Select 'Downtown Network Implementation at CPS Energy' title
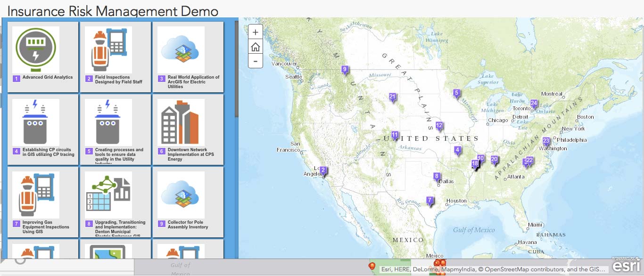Image resolution: width=644 pixels, height=276 pixels. (191, 154)
